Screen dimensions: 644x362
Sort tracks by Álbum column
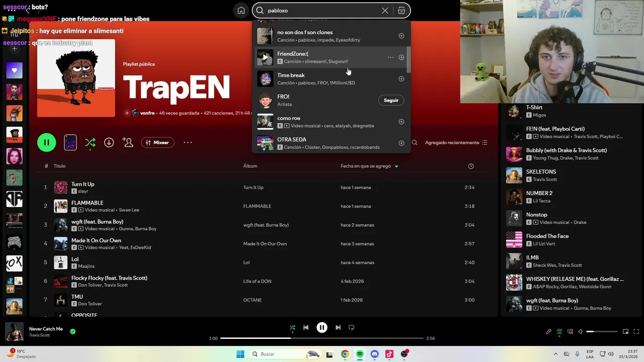point(250,166)
